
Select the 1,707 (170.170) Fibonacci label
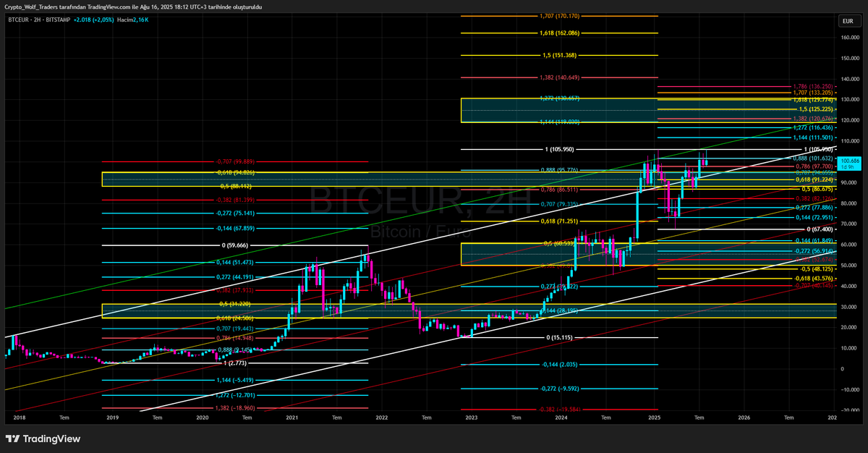coord(560,15)
